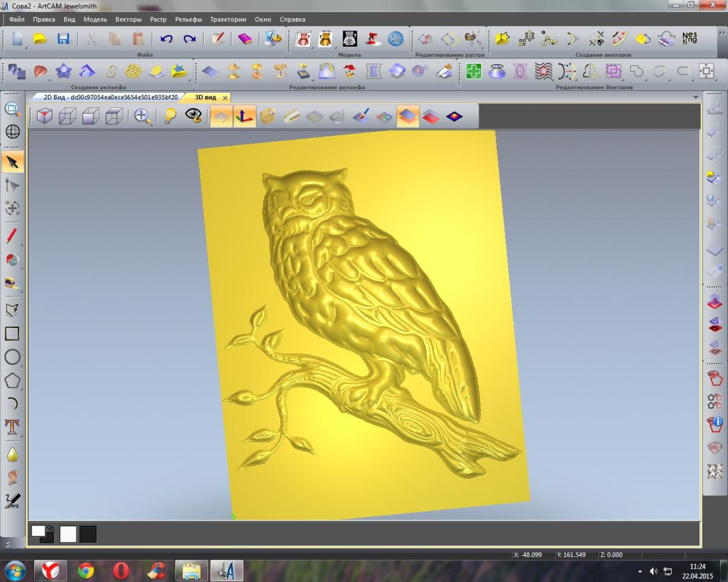Screen dimensions: 728x582
Task: Toggle the origin axes display
Action: [244, 116]
